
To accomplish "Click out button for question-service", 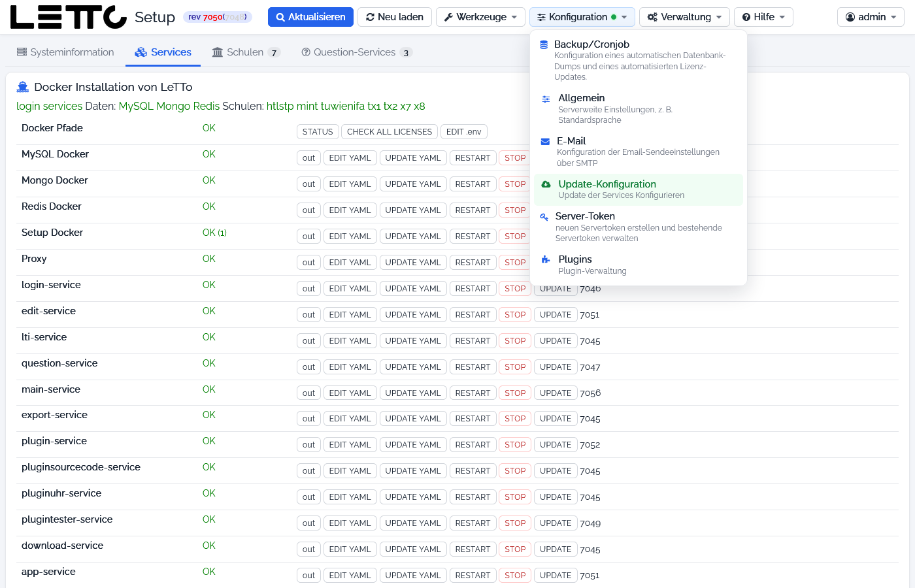I will tap(308, 367).
